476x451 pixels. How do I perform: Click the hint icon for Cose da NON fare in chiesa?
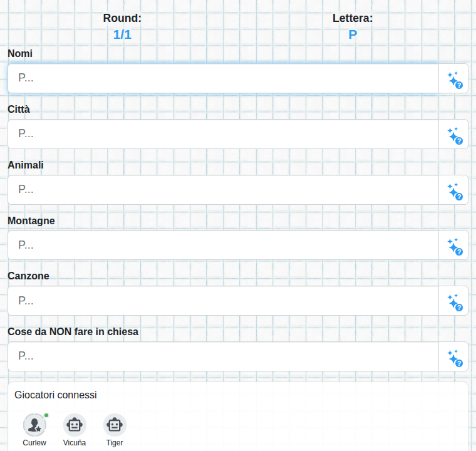[x=453, y=357]
